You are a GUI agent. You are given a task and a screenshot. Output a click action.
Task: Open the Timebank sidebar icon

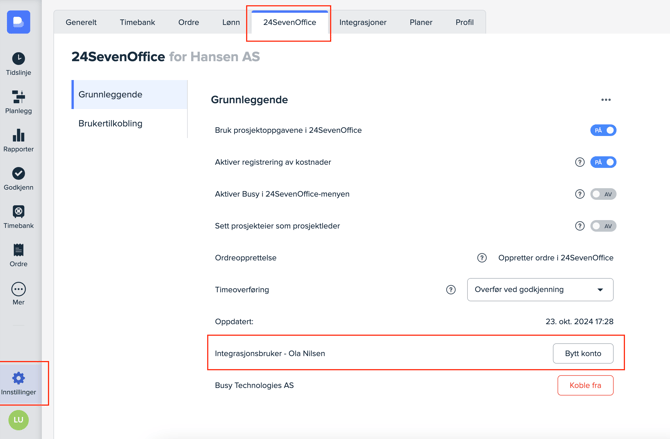tap(18, 216)
